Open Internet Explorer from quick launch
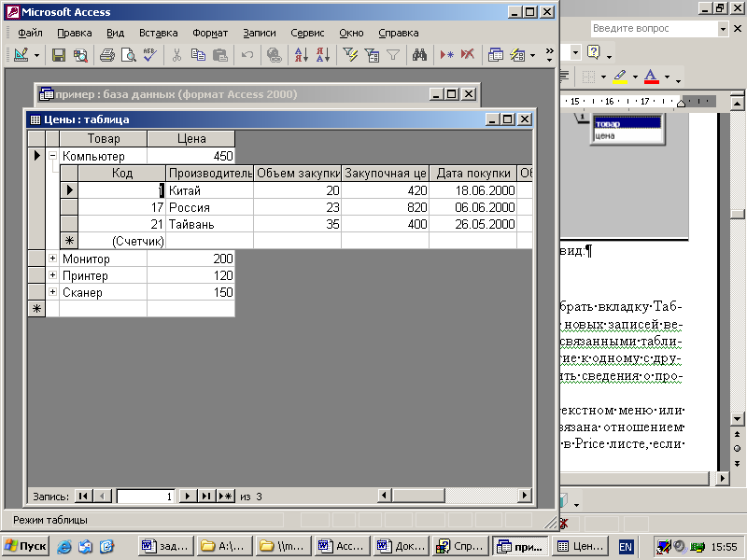The width and height of the screenshot is (747, 560). click(x=64, y=546)
